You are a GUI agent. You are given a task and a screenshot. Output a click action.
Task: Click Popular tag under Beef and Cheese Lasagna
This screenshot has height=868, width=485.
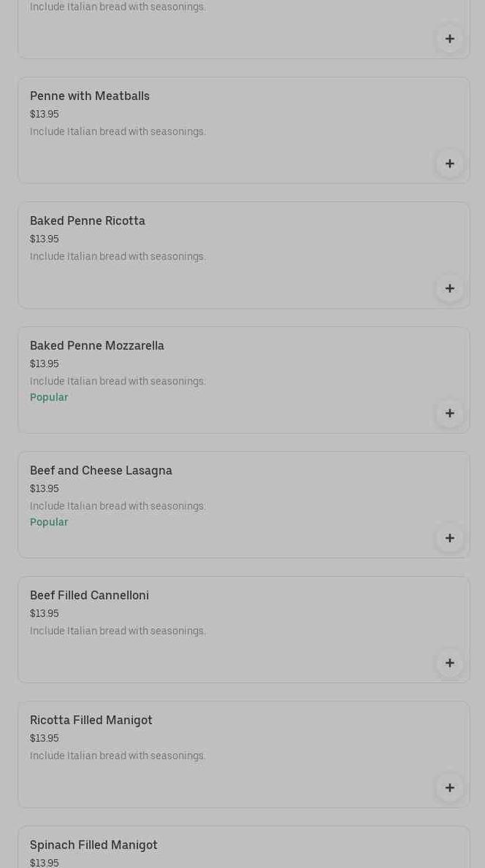tap(49, 522)
